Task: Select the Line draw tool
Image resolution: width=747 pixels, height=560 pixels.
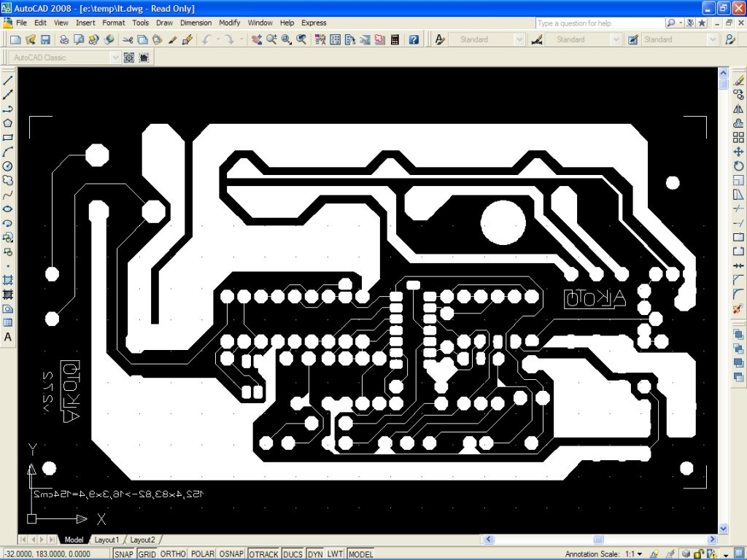Action: [x=7, y=80]
